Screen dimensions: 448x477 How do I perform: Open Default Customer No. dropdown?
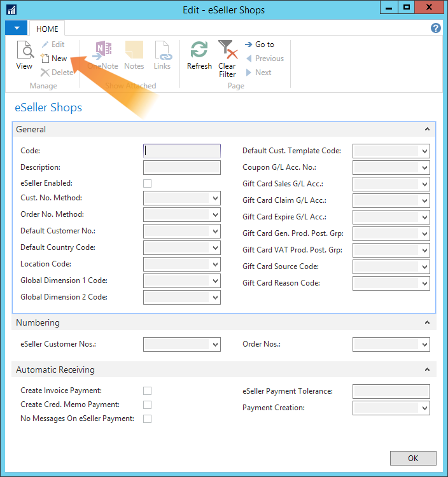[216, 232]
